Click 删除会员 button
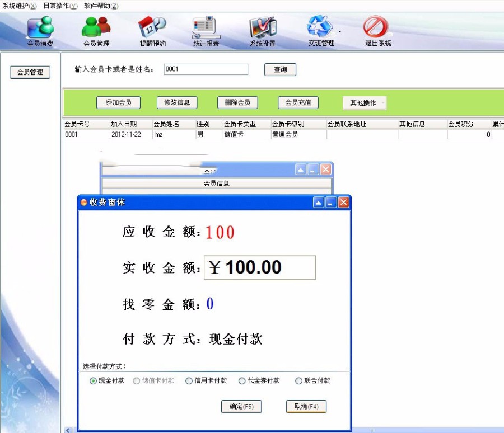The width and height of the screenshot is (504, 433). pyautogui.click(x=237, y=102)
